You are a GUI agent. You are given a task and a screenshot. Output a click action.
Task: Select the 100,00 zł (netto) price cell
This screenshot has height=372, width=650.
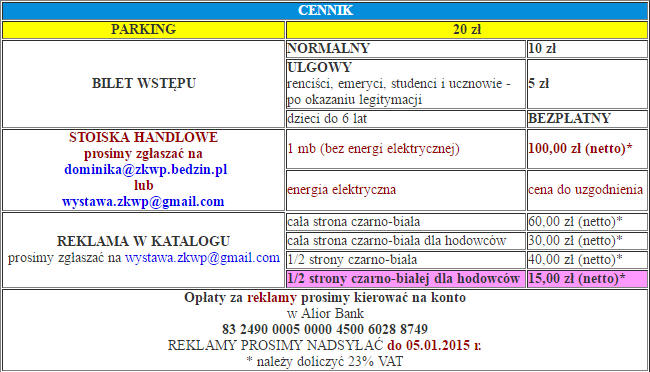click(x=587, y=149)
